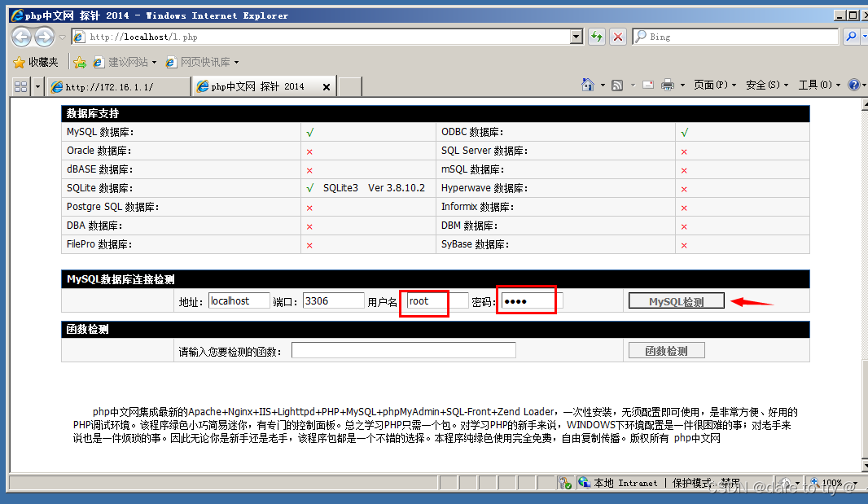Click the green Refresh page icon
The image size is (868, 504).
tap(596, 37)
